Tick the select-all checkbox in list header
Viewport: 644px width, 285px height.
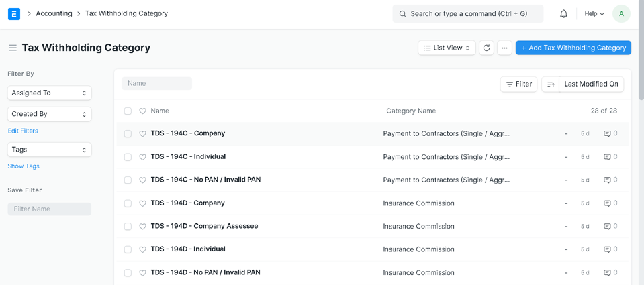(128, 111)
